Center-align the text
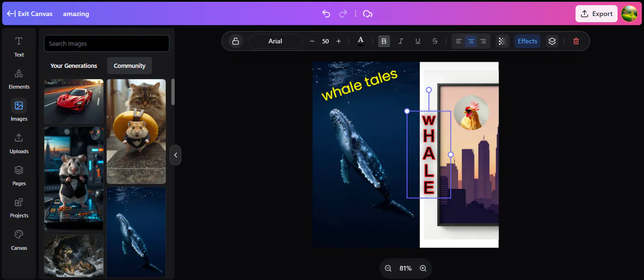Image resolution: width=644 pixels, height=280 pixels. 471,41
